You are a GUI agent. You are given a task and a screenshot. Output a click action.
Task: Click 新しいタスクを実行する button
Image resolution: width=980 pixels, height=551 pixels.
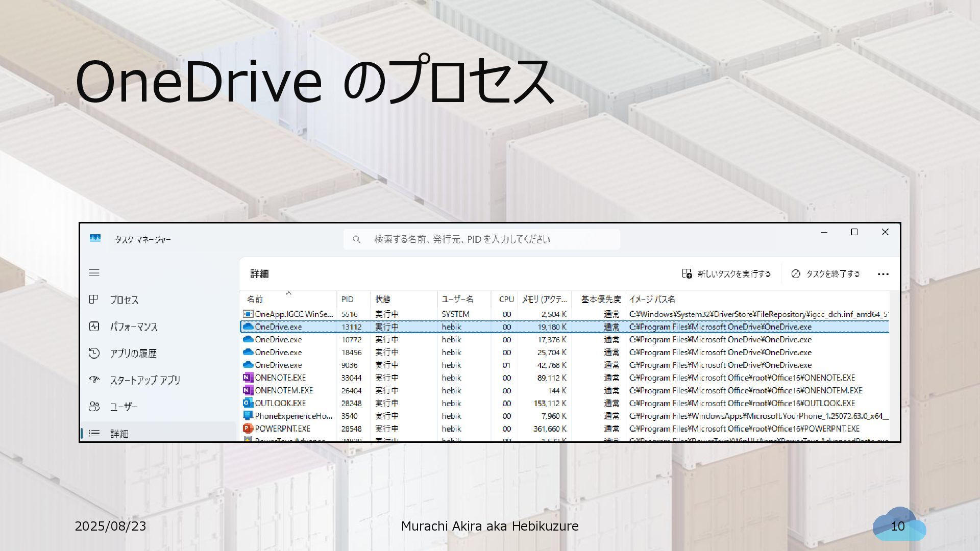point(726,274)
